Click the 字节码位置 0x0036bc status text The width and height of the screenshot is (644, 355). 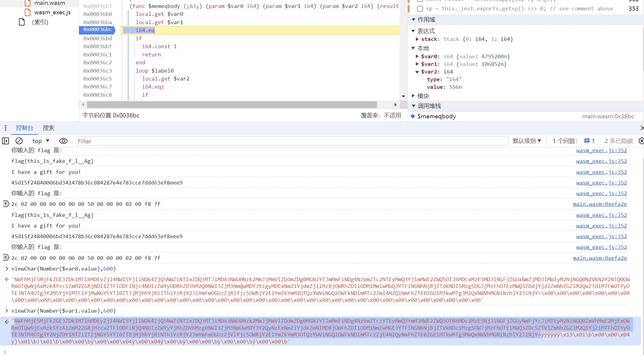click(x=111, y=115)
